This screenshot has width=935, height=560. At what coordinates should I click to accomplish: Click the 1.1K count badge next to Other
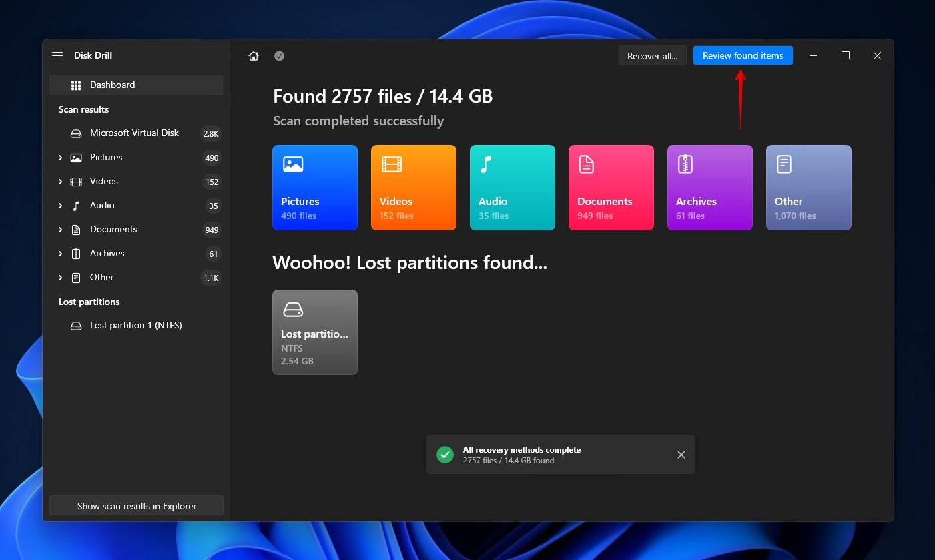pos(211,278)
